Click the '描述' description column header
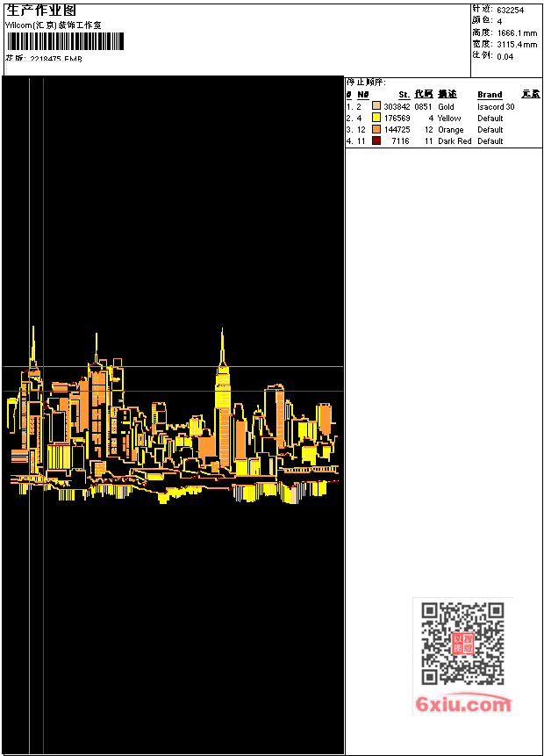 [x=447, y=94]
